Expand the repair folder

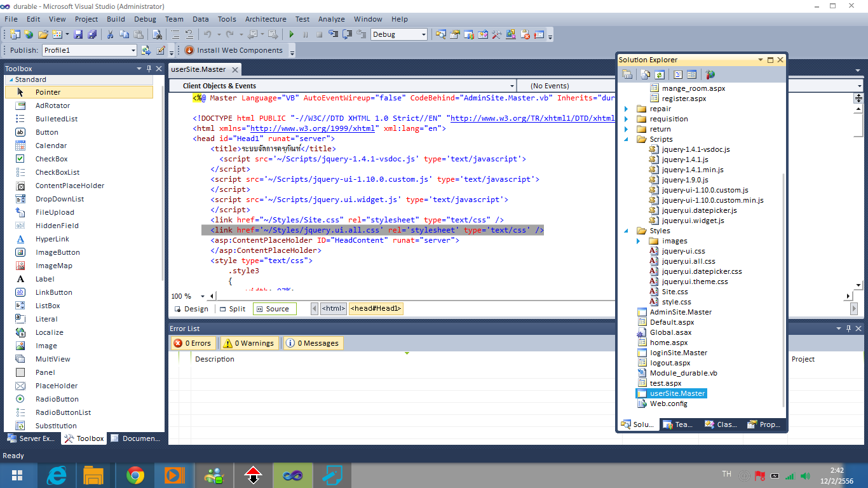[627, 109]
